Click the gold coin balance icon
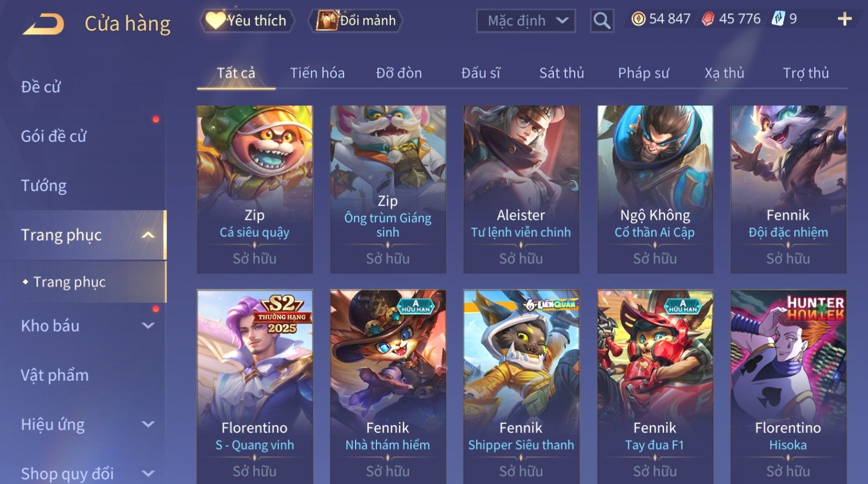This screenshot has width=868, height=484. [638, 19]
